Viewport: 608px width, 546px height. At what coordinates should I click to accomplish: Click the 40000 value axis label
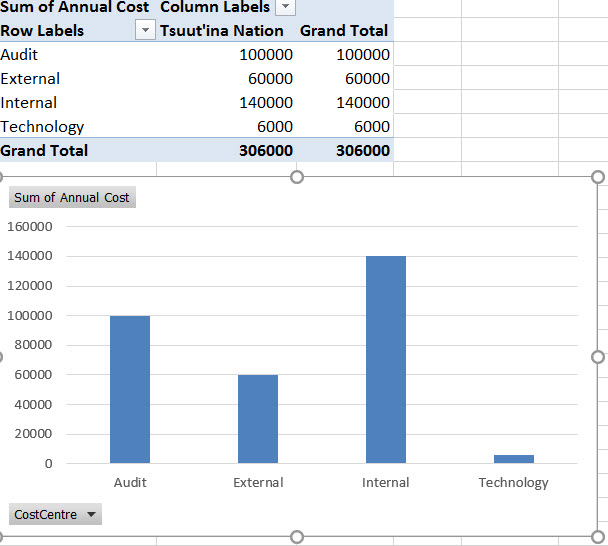(x=33, y=404)
